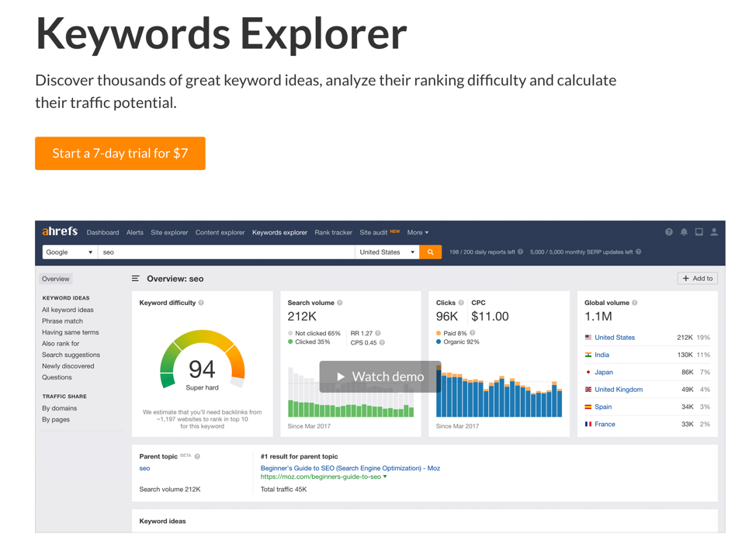Click the Japan flag icon
The image size is (756, 551).
(x=588, y=373)
